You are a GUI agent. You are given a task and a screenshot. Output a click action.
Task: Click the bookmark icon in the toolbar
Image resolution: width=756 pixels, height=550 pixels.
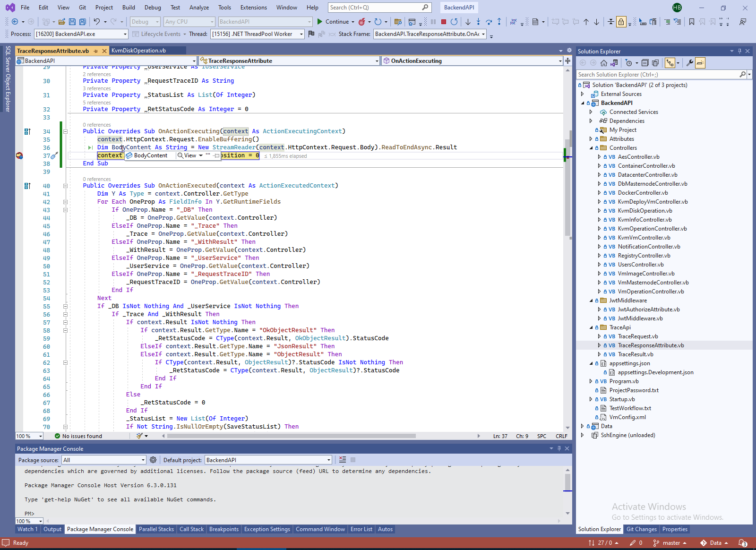(x=691, y=22)
